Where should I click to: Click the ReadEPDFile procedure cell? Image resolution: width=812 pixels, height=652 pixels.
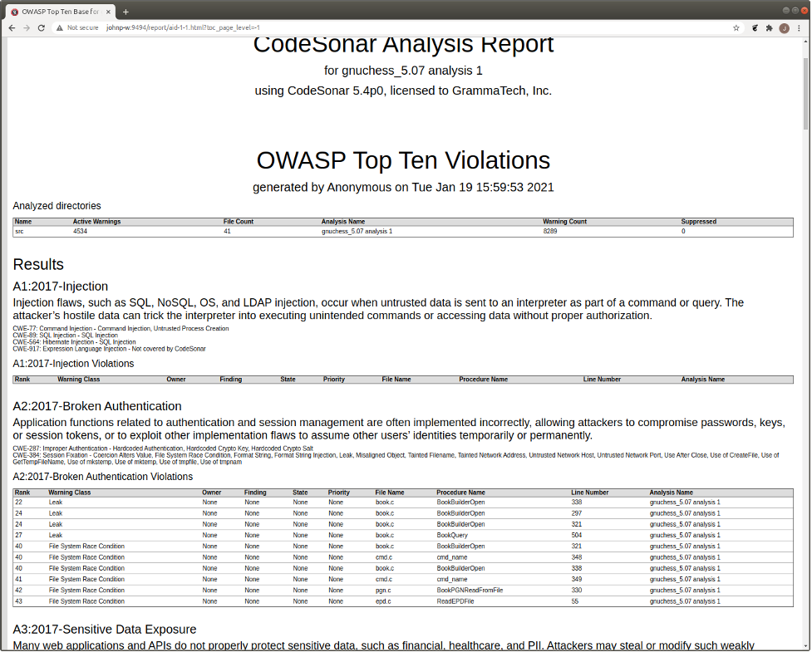(x=455, y=601)
